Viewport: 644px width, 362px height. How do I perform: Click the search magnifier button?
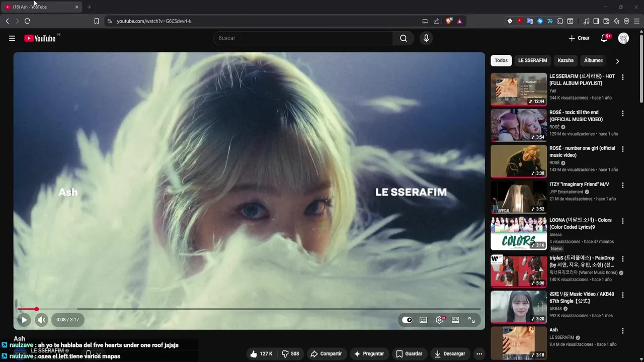[404, 38]
